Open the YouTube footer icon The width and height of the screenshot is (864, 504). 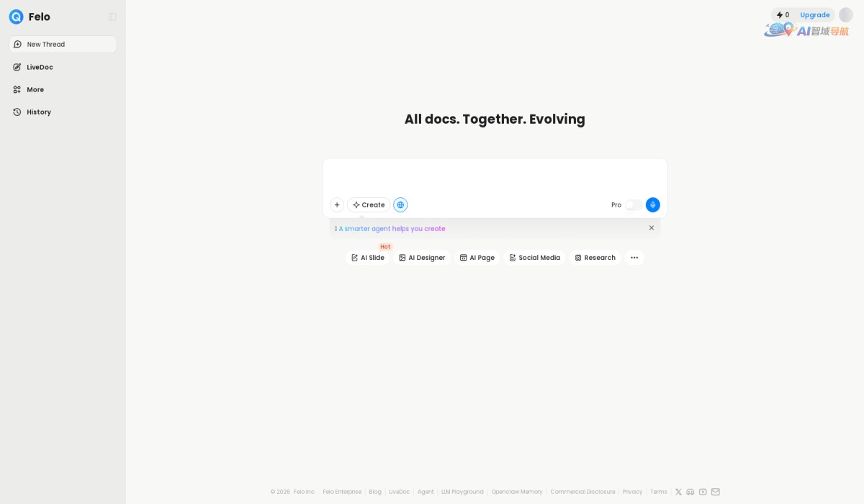(703, 492)
